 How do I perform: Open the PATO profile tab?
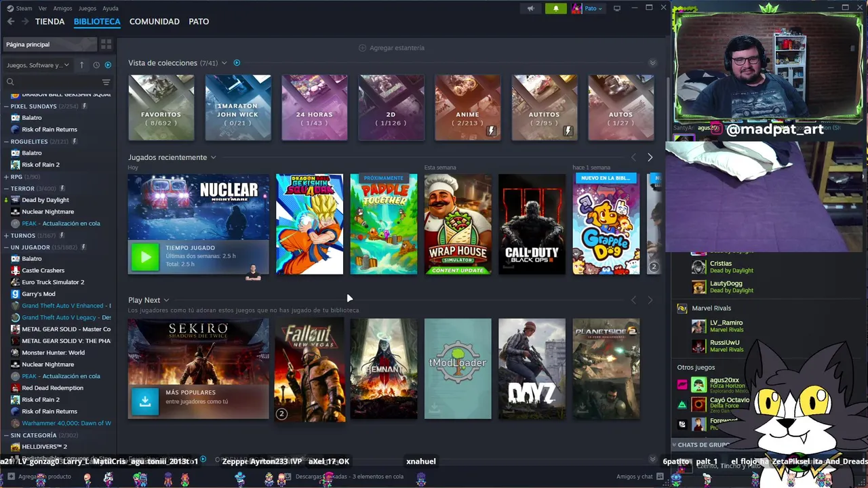(x=199, y=22)
